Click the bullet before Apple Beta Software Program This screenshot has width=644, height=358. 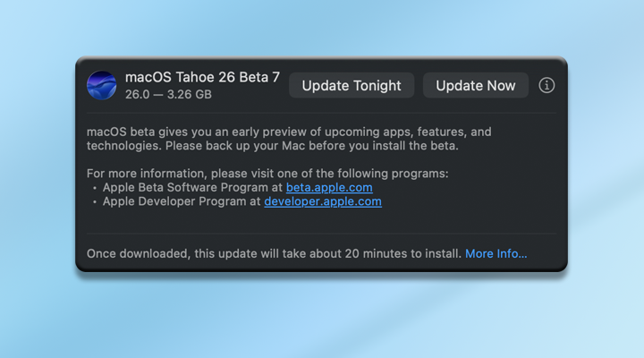(x=94, y=188)
